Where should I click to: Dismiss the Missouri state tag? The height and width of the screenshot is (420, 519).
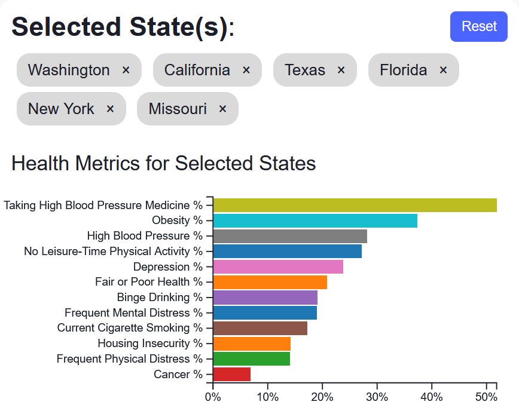222,109
